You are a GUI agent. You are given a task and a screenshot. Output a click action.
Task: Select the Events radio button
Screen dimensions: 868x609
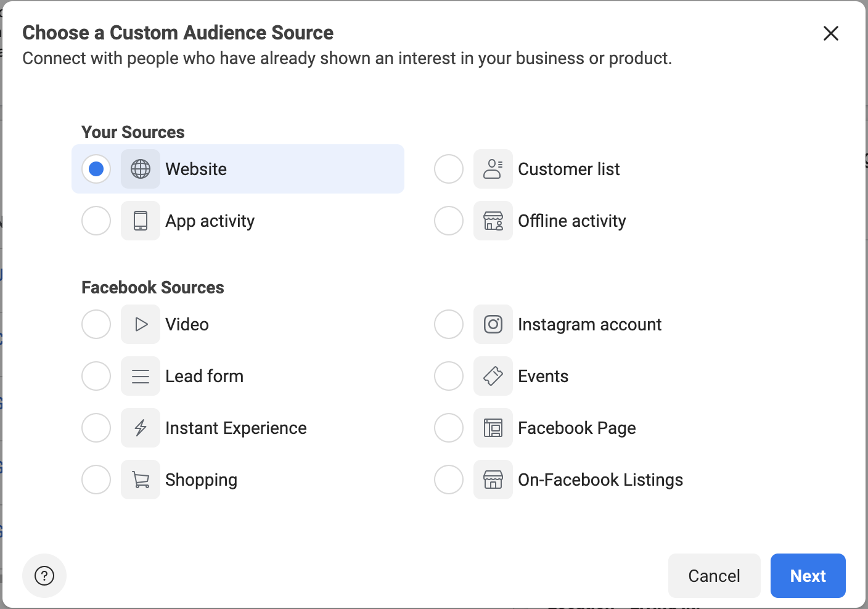tap(449, 376)
